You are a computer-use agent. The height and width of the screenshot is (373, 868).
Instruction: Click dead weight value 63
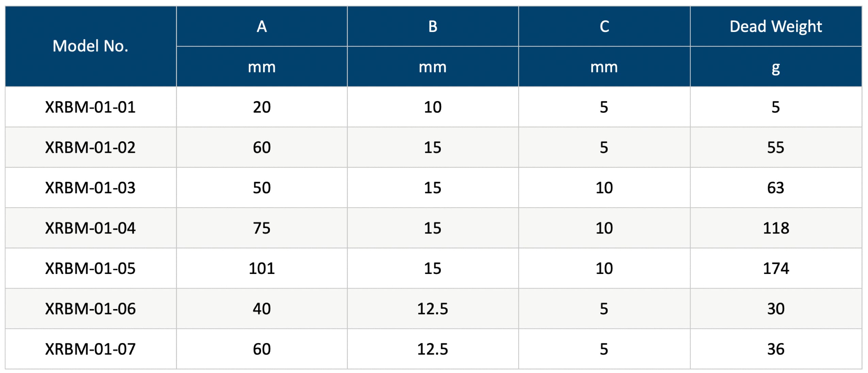pos(775,188)
